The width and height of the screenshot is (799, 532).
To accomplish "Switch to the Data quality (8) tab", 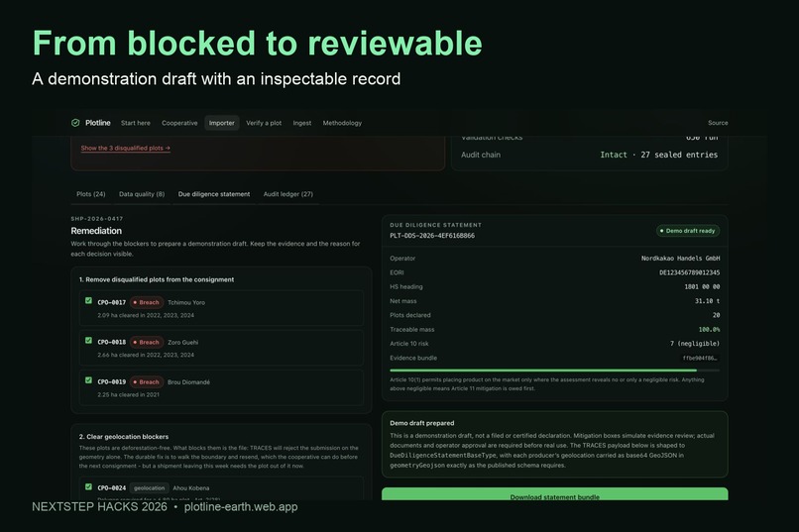I will click(x=142, y=194).
